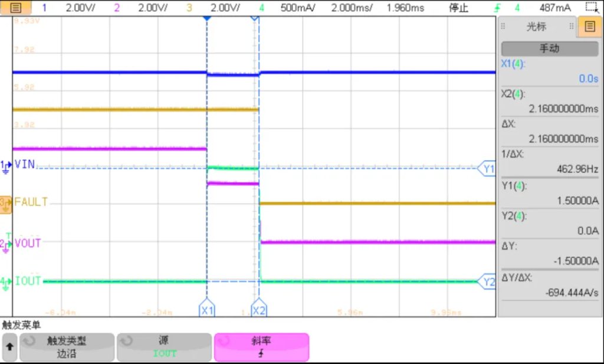The width and height of the screenshot is (604, 364).
Task: Open the 源 IOUT trigger source selector
Action: coord(164,347)
